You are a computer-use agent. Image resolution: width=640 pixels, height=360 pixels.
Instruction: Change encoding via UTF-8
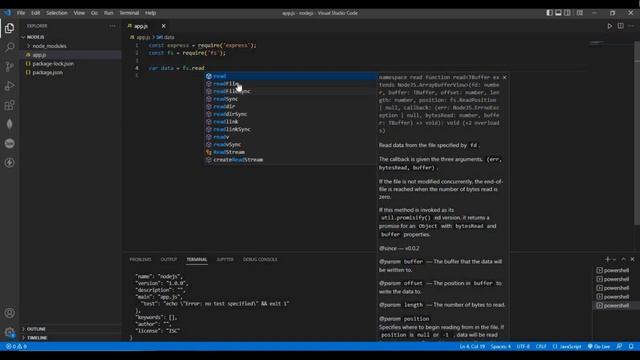[523, 347]
